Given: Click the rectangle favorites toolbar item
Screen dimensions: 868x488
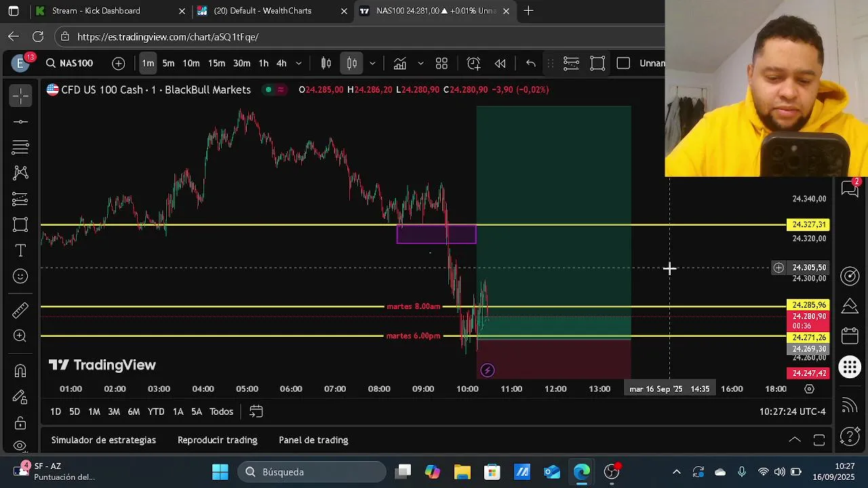Looking at the screenshot, I should [x=597, y=63].
